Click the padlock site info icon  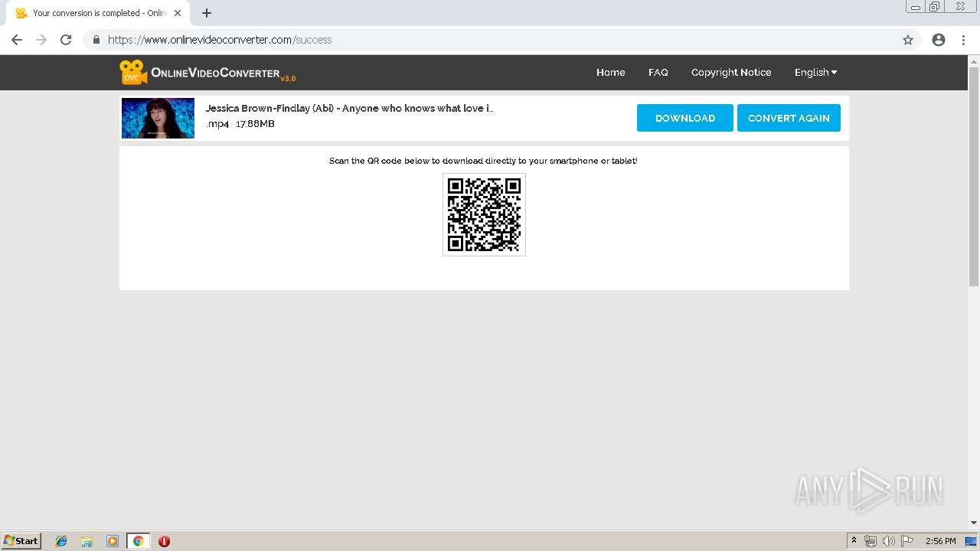(x=96, y=40)
